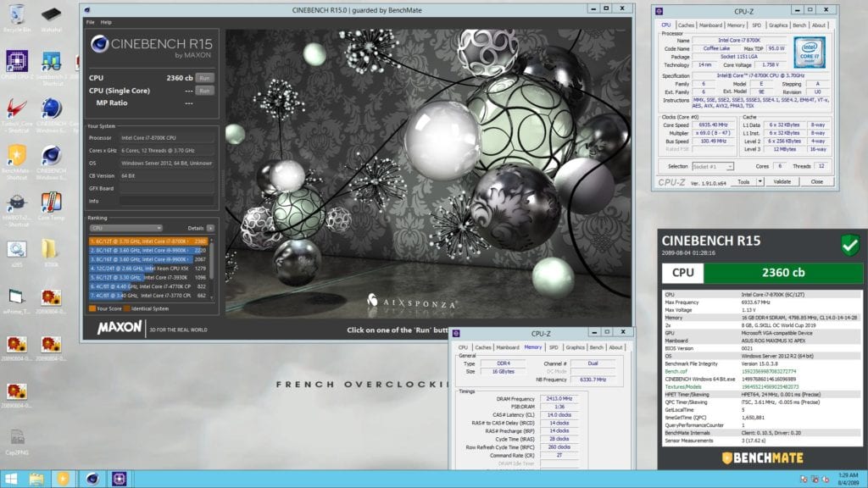Screen dimensions: 868x488
Task: Click the Tools button in CPU-Z
Action: (743, 182)
